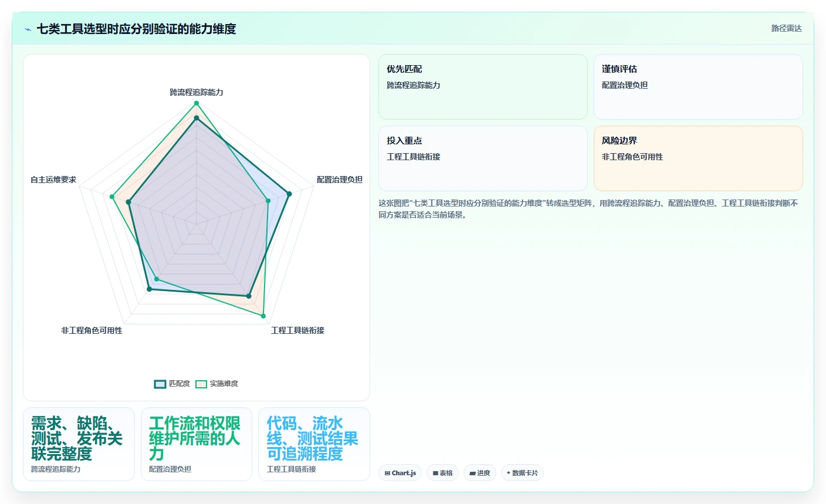The height and width of the screenshot is (504, 826).
Task: Click the 进度 chip
Action: pos(479,473)
